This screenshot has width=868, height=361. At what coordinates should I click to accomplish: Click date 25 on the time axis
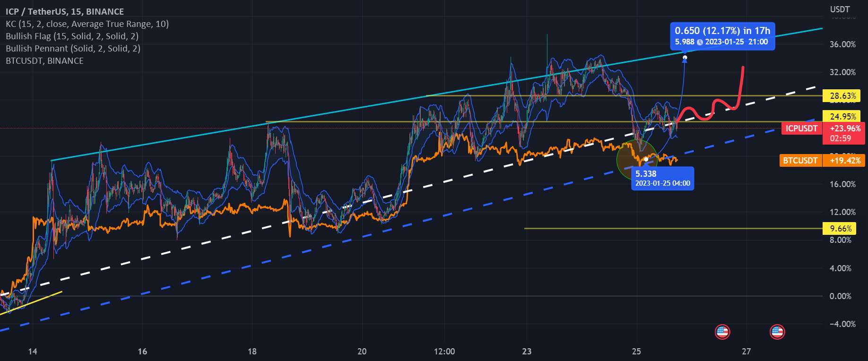tap(636, 351)
